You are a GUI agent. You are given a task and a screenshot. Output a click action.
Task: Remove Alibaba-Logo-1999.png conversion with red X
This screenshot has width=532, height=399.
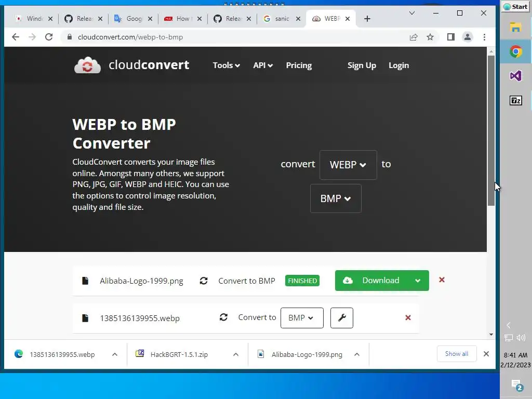[442, 280]
